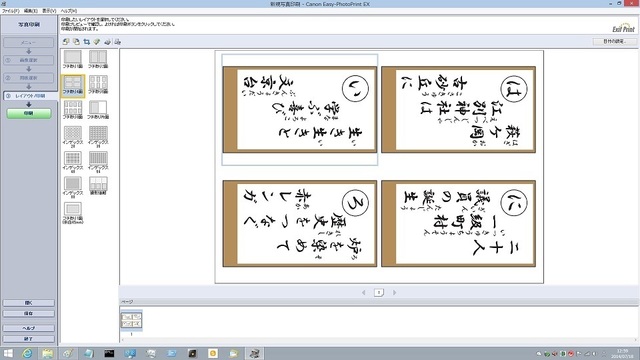Click the volume icon in system tray
640x360 pixels.
595,354
